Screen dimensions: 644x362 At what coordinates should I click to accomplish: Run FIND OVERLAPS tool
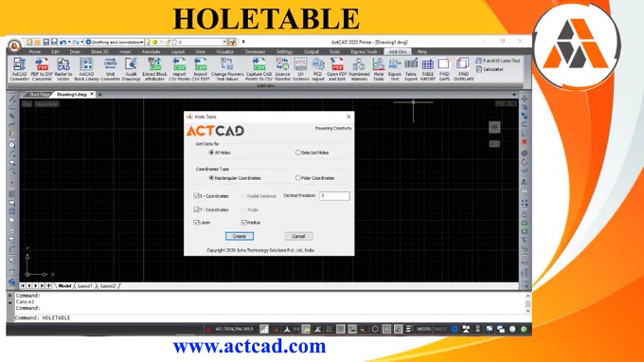coord(463,69)
